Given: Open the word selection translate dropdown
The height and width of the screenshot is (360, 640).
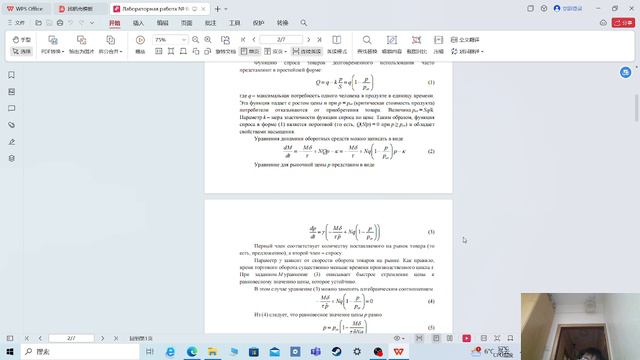Looking at the screenshot, I should pyautogui.click(x=467, y=51).
